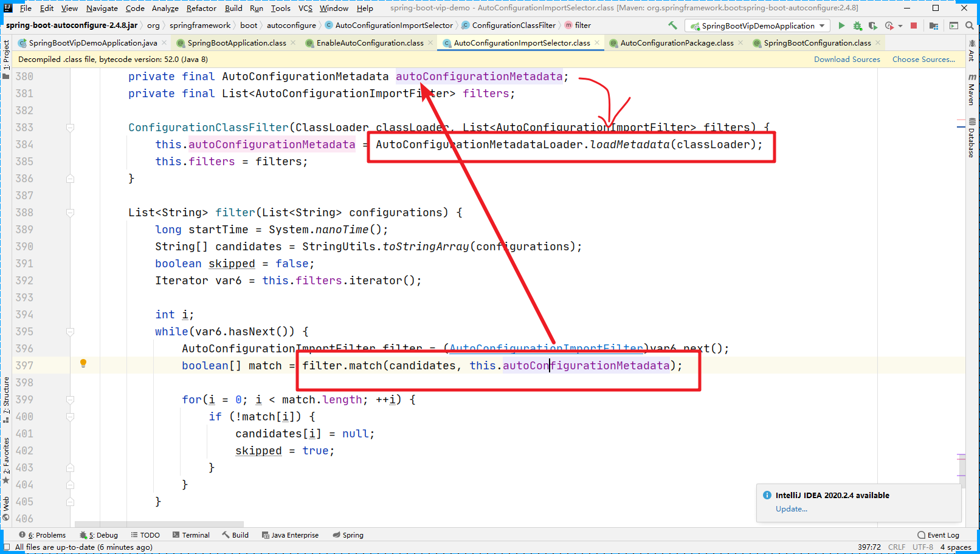Viewport: 980px width, 554px height.
Task: Open the File menu
Action: coord(26,8)
